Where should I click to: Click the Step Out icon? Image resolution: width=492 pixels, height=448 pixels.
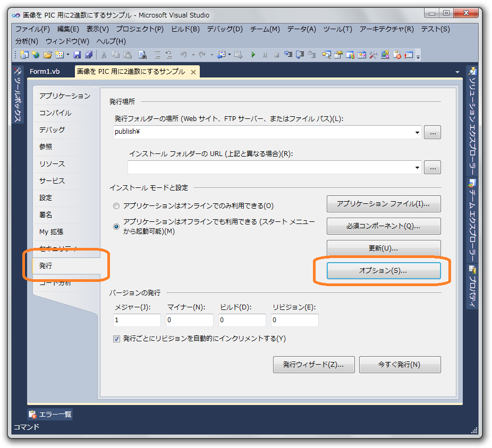311,55
